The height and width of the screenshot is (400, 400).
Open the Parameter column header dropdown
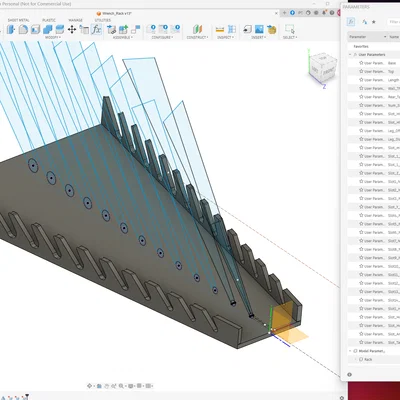385,37
